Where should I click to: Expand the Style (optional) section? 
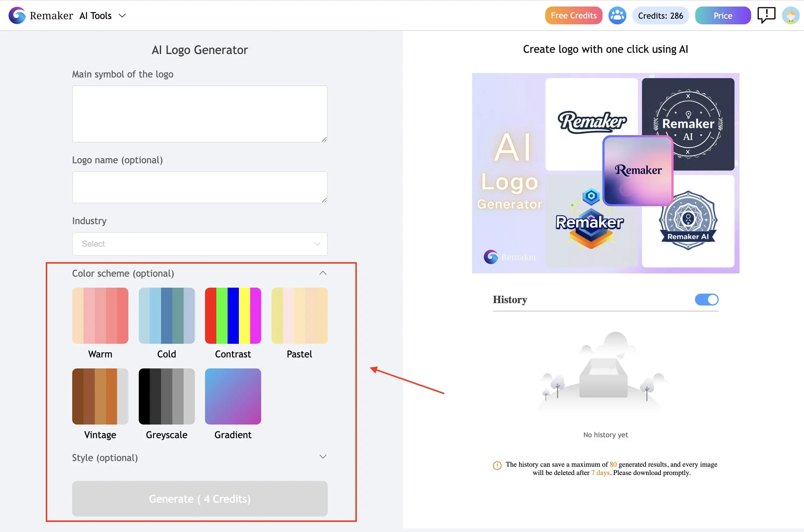point(323,457)
